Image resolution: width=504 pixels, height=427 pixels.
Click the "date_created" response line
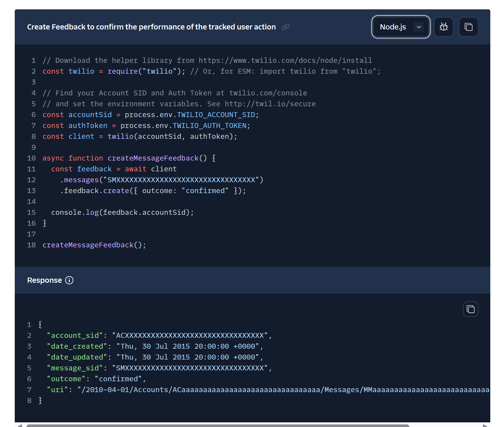(155, 346)
